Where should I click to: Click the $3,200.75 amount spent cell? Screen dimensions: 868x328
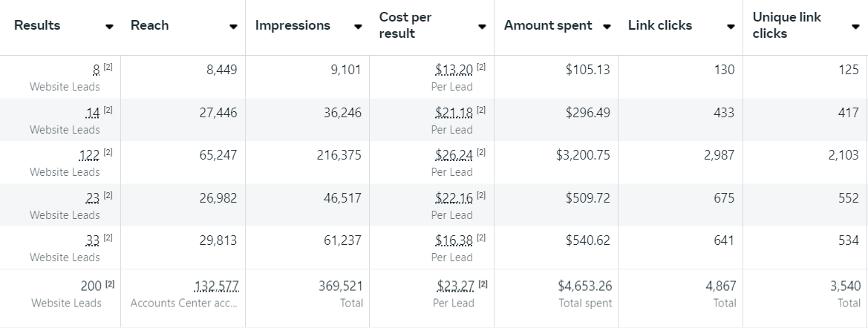(x=583, y=156)
